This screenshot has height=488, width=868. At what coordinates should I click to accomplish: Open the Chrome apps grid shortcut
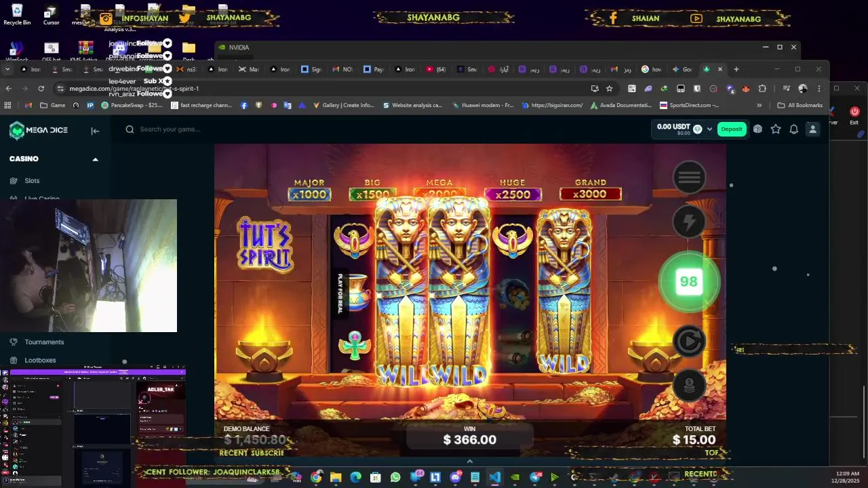[x=8, y=105]
